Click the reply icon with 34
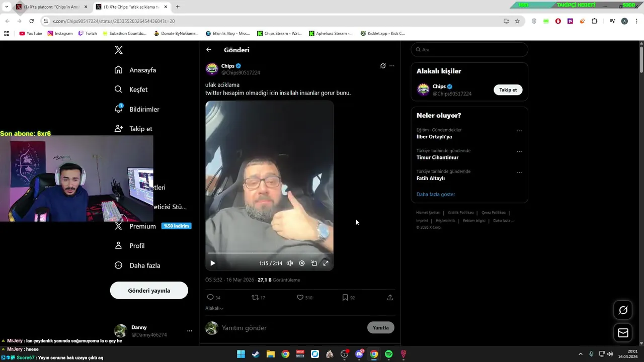The width and height of the screenshot is (644, 362). point(214,298)
